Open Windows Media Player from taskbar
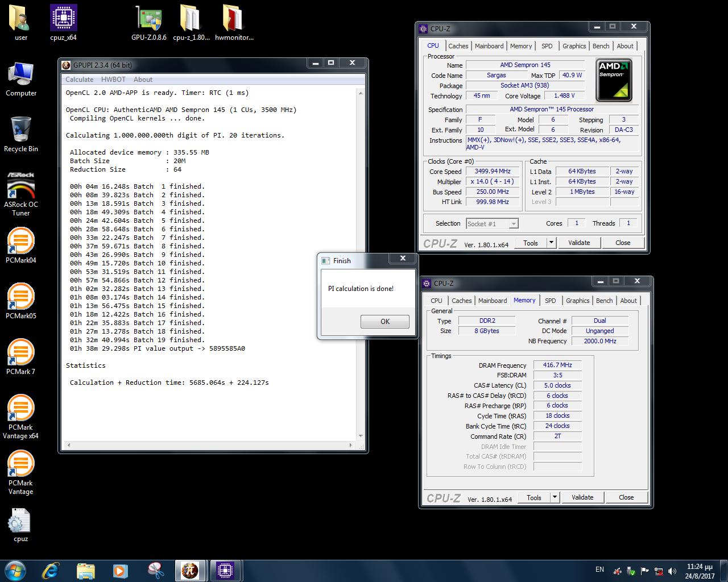This screenshot has height=582, width=728. [120, 570]
